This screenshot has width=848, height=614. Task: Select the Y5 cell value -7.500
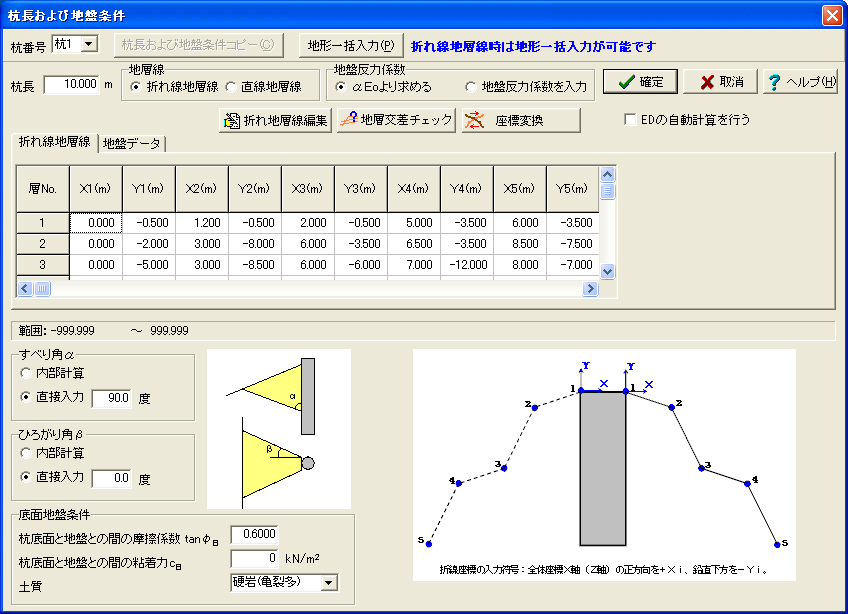[x=573, y=244]
